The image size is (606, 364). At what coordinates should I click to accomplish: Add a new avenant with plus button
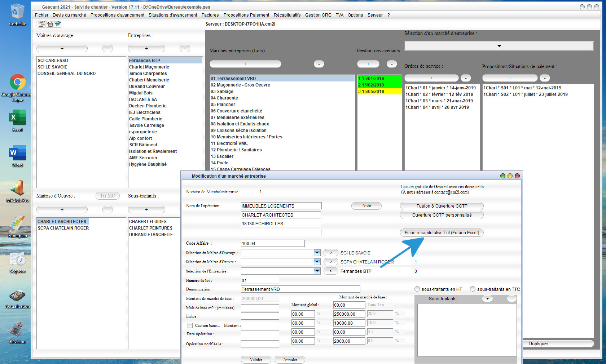[368, 64]
